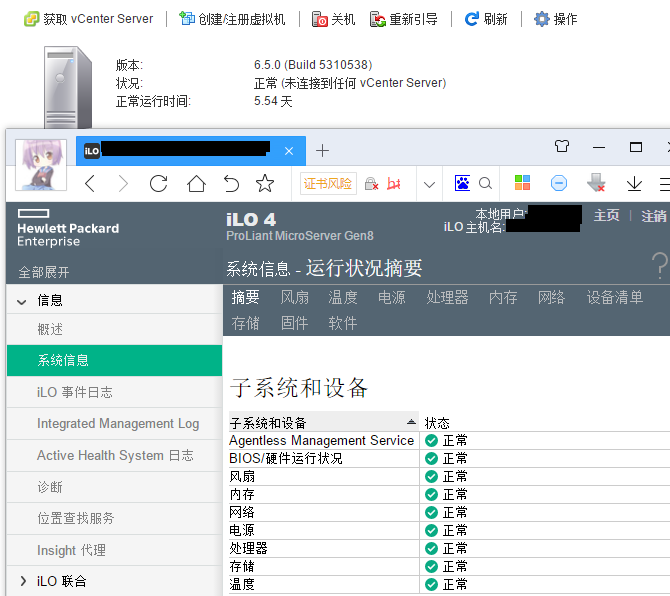Click 注销 logout link in iLO header
This screenshot has width=670, height=596.
(653, 216)
